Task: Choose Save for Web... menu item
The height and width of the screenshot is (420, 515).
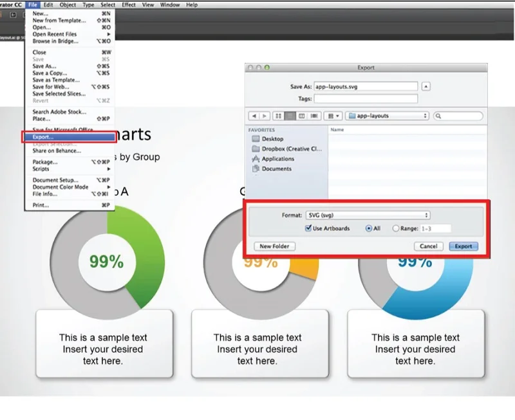Action: (x=70, y=87)
